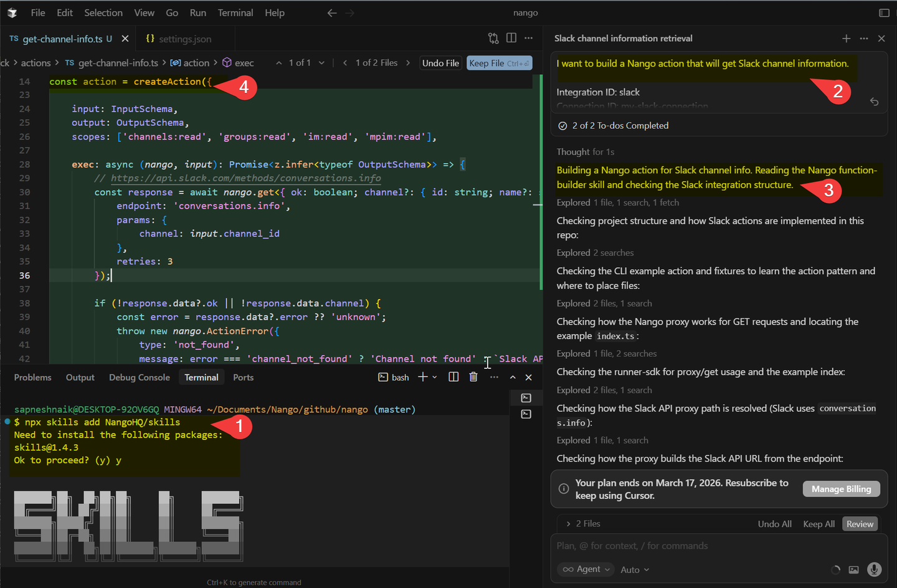
Task: Open the new terminal profile dropdown chevron
Action: [x=435, y=377]
